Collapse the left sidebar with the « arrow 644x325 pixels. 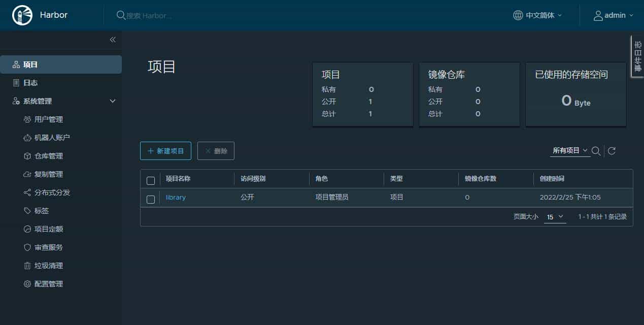113,40
